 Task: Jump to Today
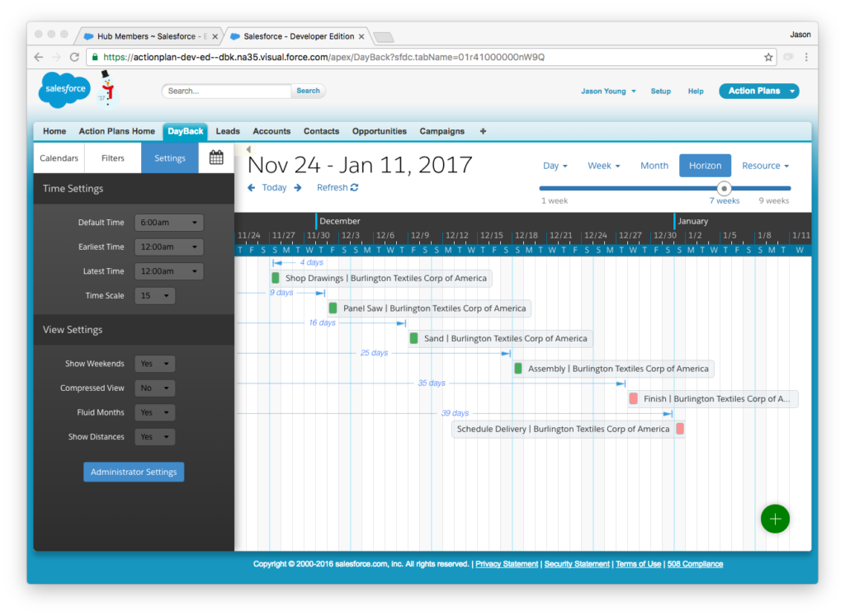coord(274,187)
